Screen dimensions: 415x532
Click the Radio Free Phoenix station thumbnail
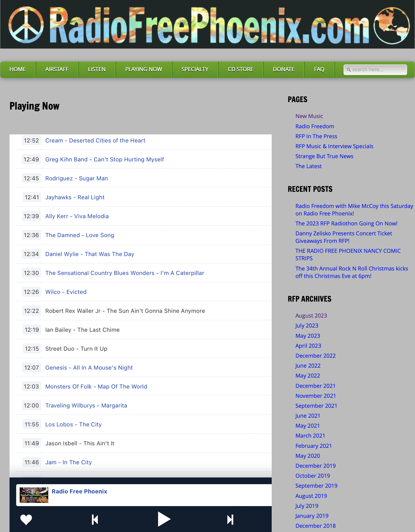point(34,495)
